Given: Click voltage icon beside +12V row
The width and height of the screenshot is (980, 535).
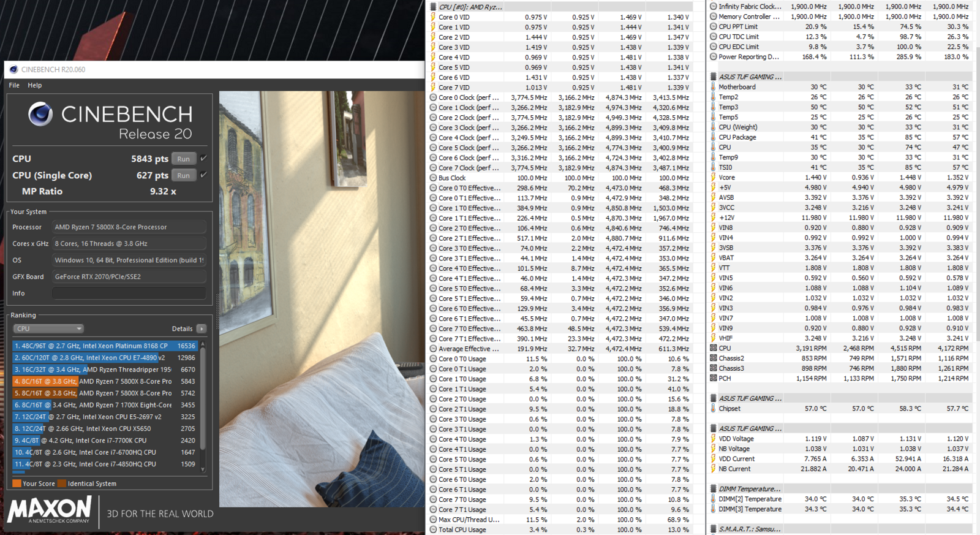Looking at the screenshot, I should coord(714,218).
